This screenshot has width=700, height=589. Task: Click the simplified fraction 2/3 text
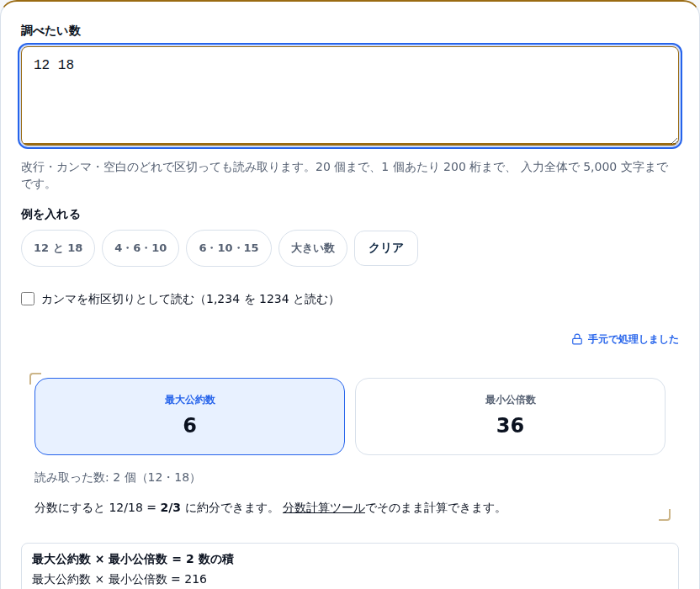point(171,508)
